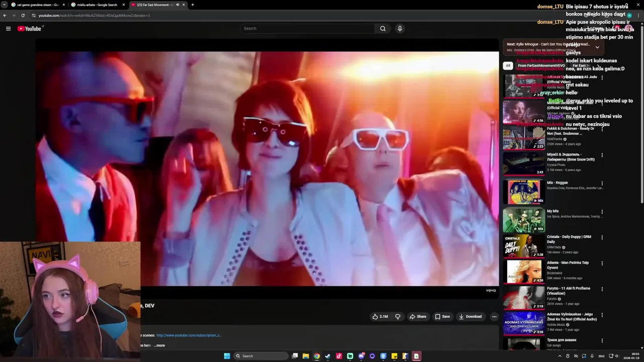644x362 pixels.
Task: Select the 'From FarEastMovementVEVO' chip
Action: click(x=541, y=65)
